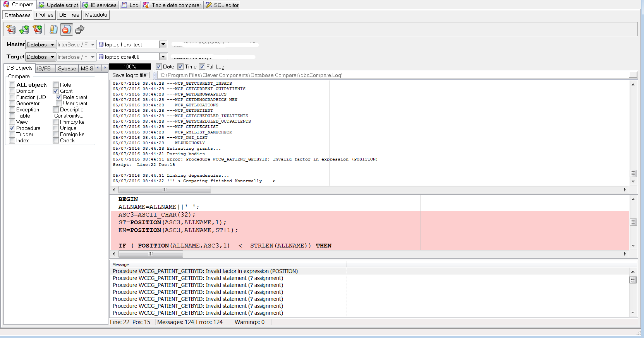Click the DB-Tree button
The height and width of the screenshot is (338, 644).
point(69,15)
